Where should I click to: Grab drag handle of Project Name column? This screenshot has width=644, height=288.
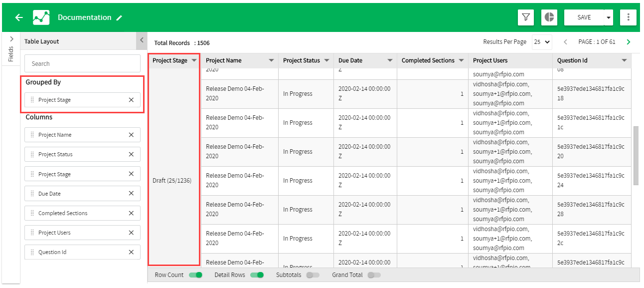[32, 135]
